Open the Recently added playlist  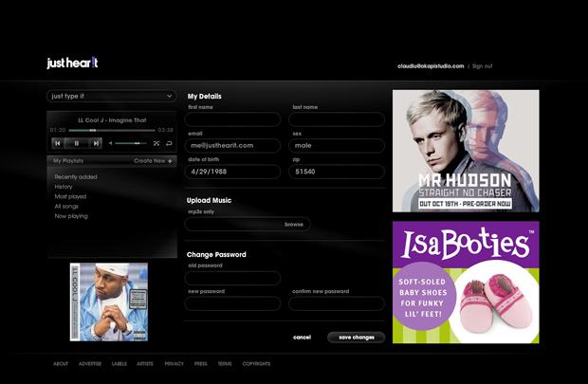75,176
